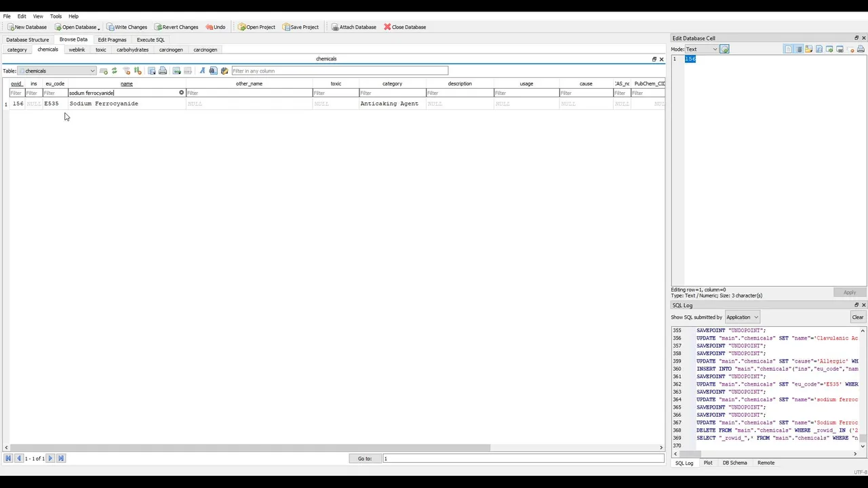The height and width of the screenshot is (488, 868).
Task: Click the Clear button in SQL Log
Action: [858, 317]
